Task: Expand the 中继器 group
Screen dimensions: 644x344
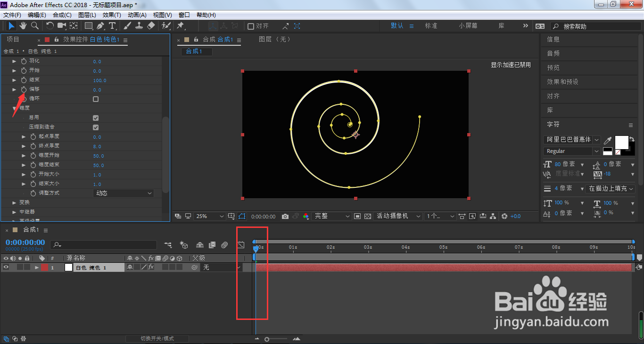Action: [15, 212]
